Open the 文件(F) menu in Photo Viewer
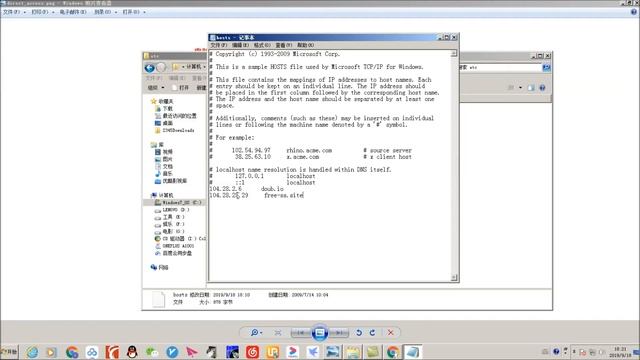 point(14,12)
